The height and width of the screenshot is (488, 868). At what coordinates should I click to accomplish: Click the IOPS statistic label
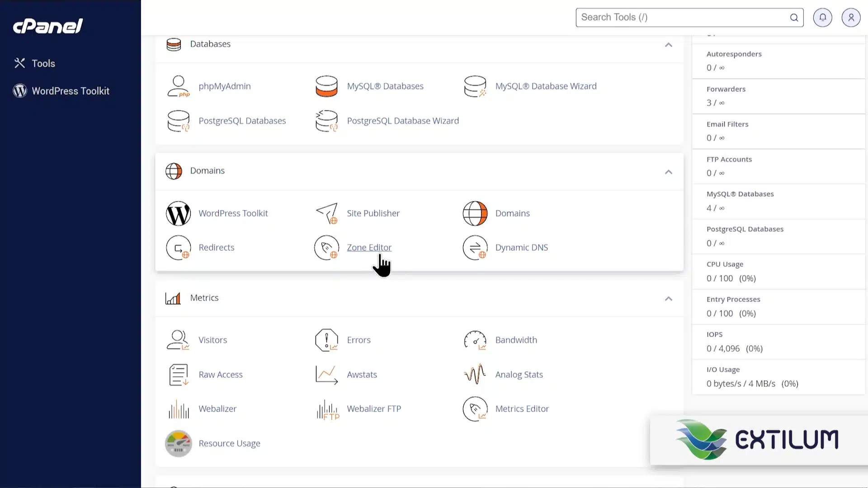click(x=714, y=335)
